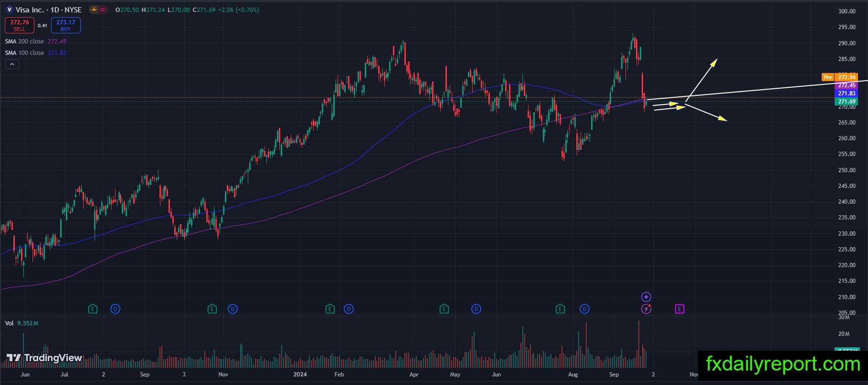Screen dimensions: 868x385
Task: Open the blue dividend marker from August 2023
Action: tap(116, 309)
